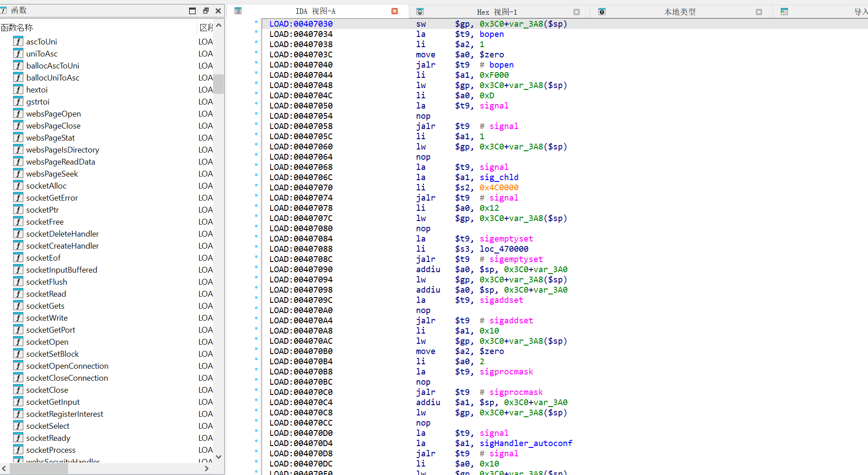Select the socketPtr function

click(x=42, y=209)
